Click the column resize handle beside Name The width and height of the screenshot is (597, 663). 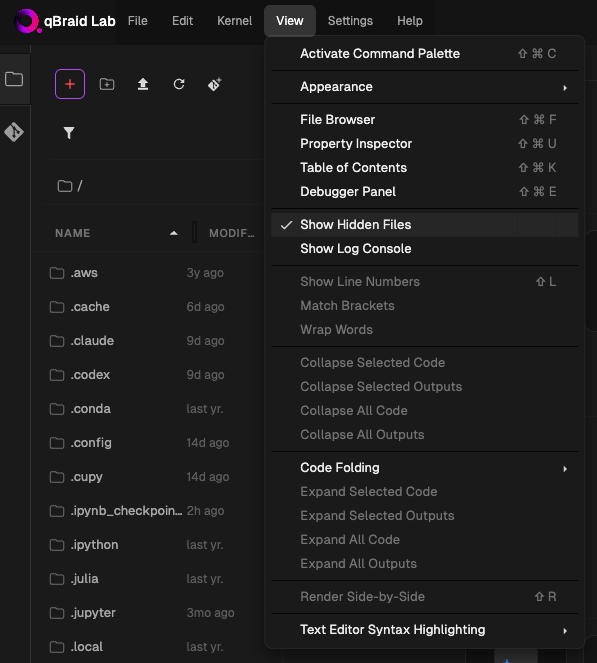194,232
